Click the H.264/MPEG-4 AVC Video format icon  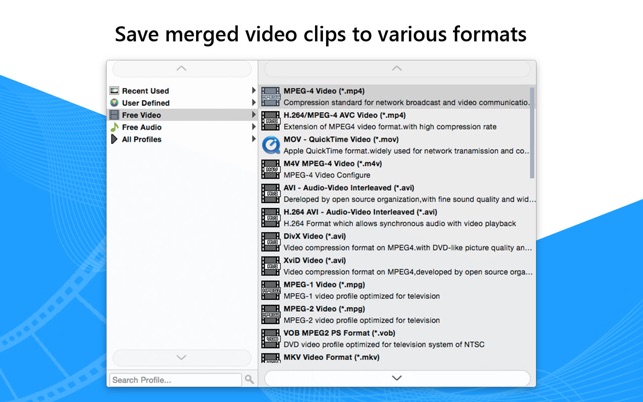tap(271, 121)
